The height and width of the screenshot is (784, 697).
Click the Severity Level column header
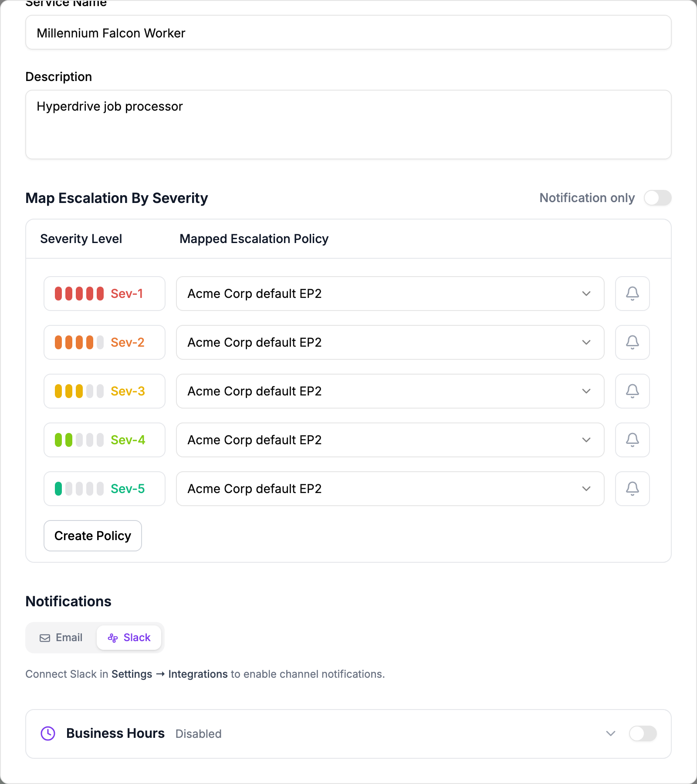click(81, 239)
